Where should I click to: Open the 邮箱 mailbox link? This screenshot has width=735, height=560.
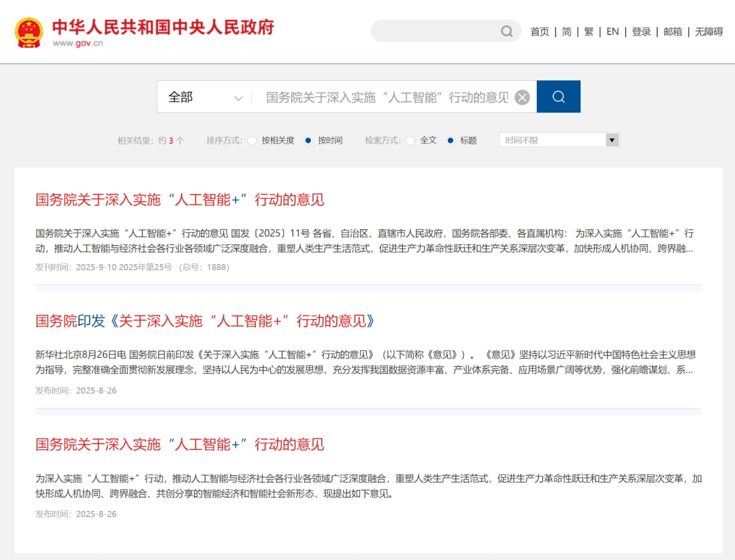(x=672, y=32)
